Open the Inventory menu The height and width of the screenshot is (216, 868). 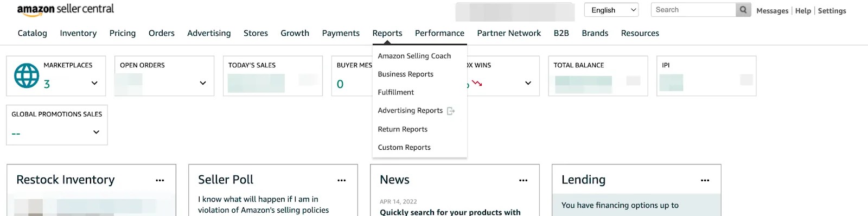pyautogui.click(x=78, y=33)
